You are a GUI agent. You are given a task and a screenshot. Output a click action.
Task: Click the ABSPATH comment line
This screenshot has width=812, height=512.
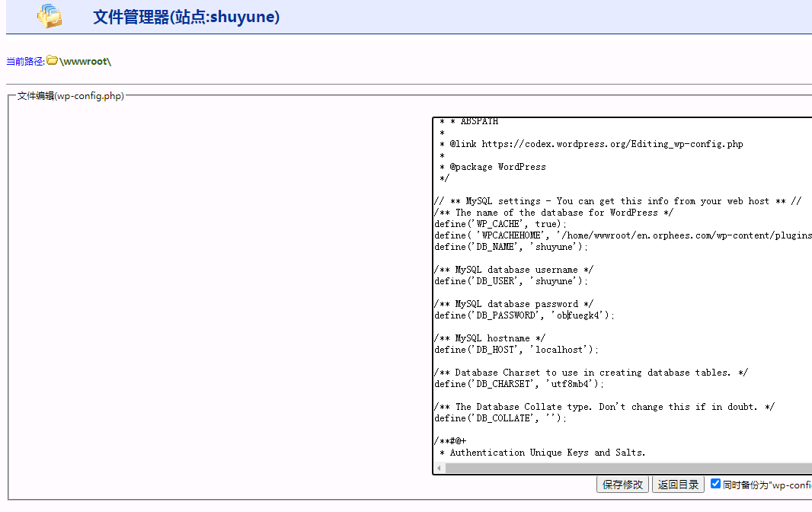468,121
